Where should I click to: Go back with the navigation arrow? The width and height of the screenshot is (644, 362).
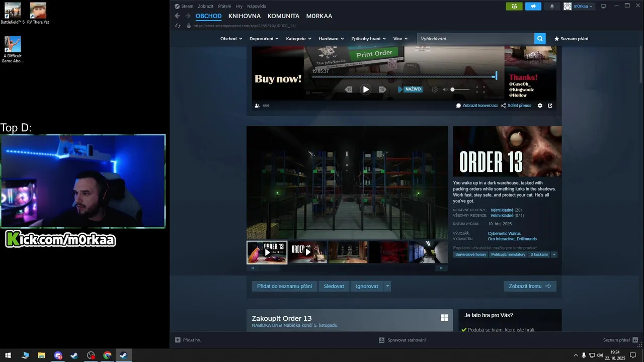(x=177, y=16)
